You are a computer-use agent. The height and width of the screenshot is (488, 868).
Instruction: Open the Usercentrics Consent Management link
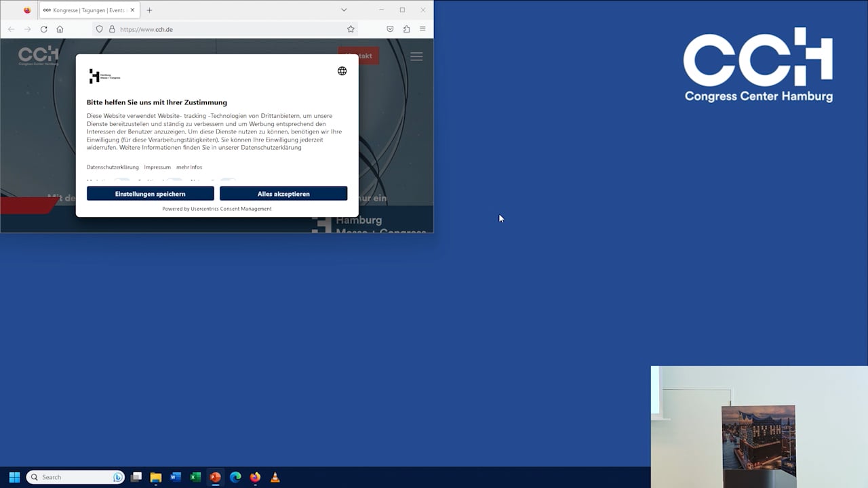(231, 209)
